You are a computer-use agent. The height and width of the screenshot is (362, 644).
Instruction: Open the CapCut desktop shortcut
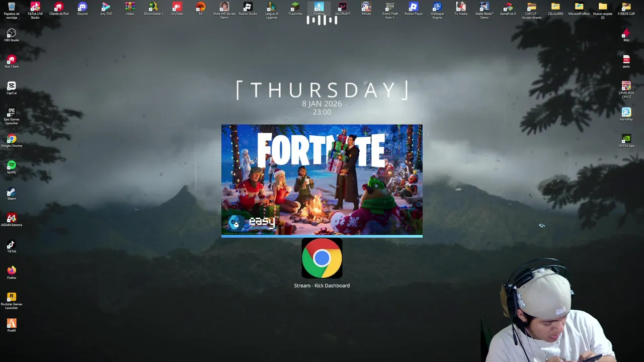tap(12, 88)
